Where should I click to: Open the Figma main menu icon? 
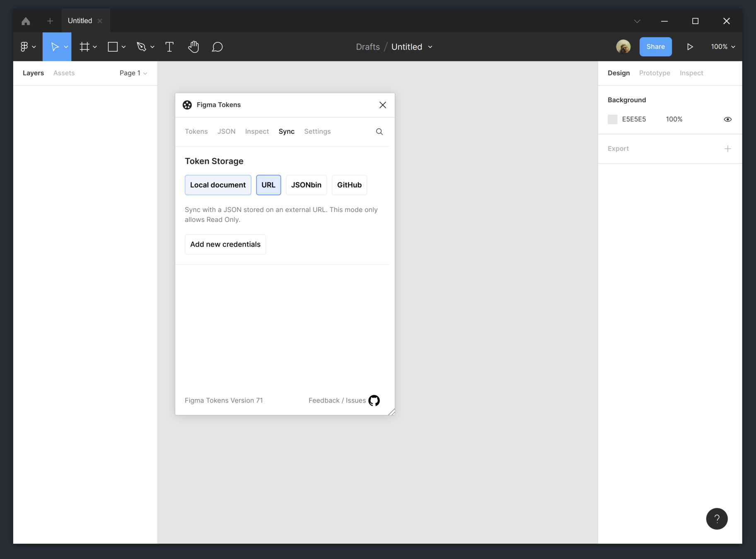point(24,47)
